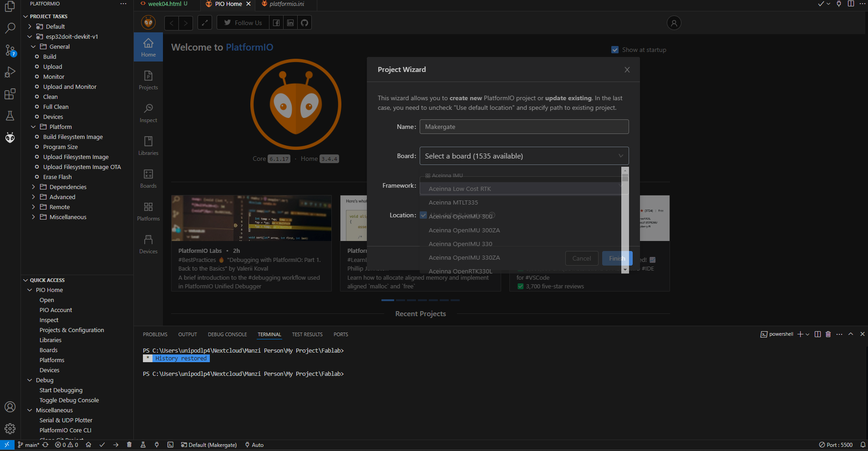Select Aceinna MTLT335 board option
The image size is (868, 451).
(x=520, y=202)
